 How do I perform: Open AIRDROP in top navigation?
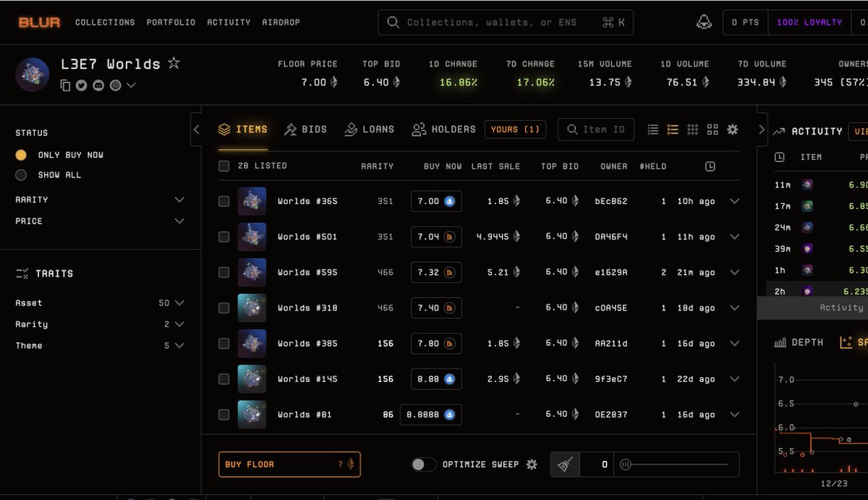click(x=281, y=22)
